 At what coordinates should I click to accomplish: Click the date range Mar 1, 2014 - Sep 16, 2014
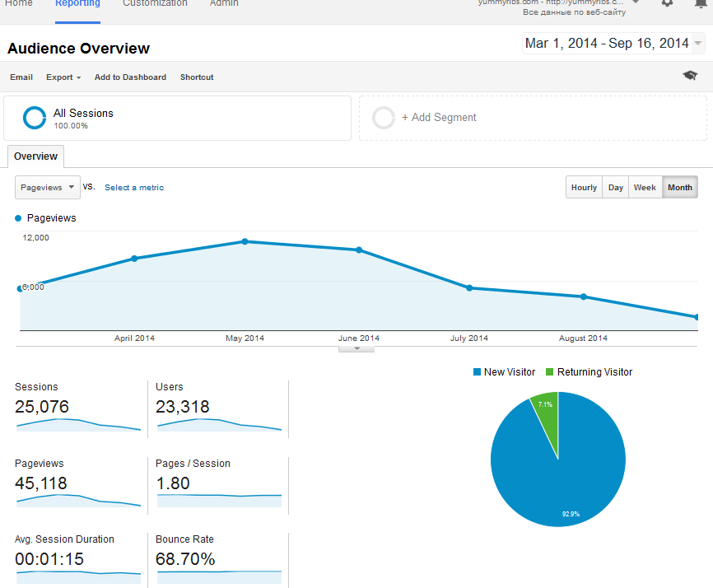(607, 43)
